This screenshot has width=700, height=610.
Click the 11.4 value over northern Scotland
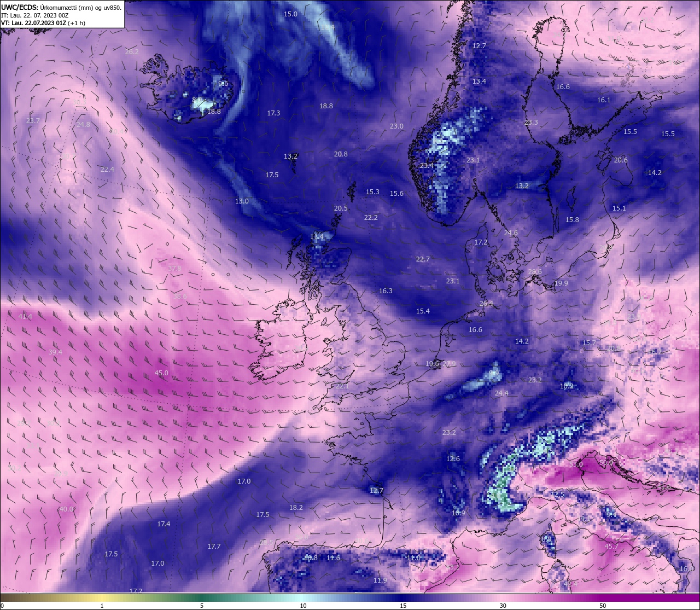coord(317,237)
